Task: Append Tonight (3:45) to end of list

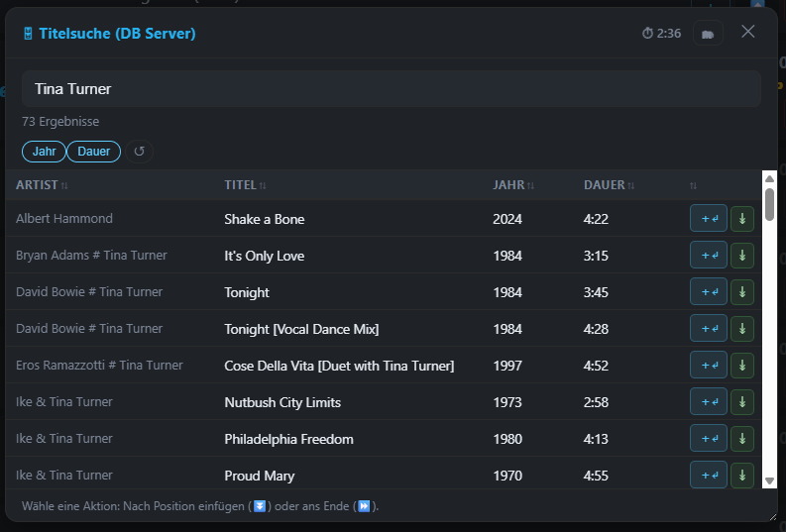Action: click(x=742, y=292)
